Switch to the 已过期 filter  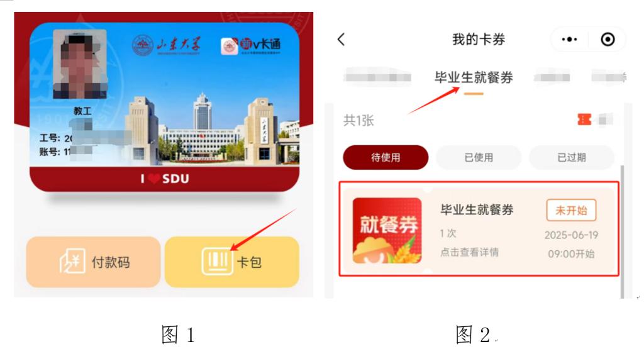571,157
